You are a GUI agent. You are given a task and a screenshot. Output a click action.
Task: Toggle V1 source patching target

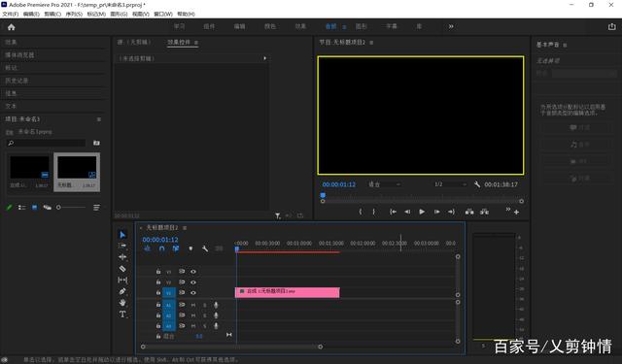pyautogui.click(x=169, y=293)
